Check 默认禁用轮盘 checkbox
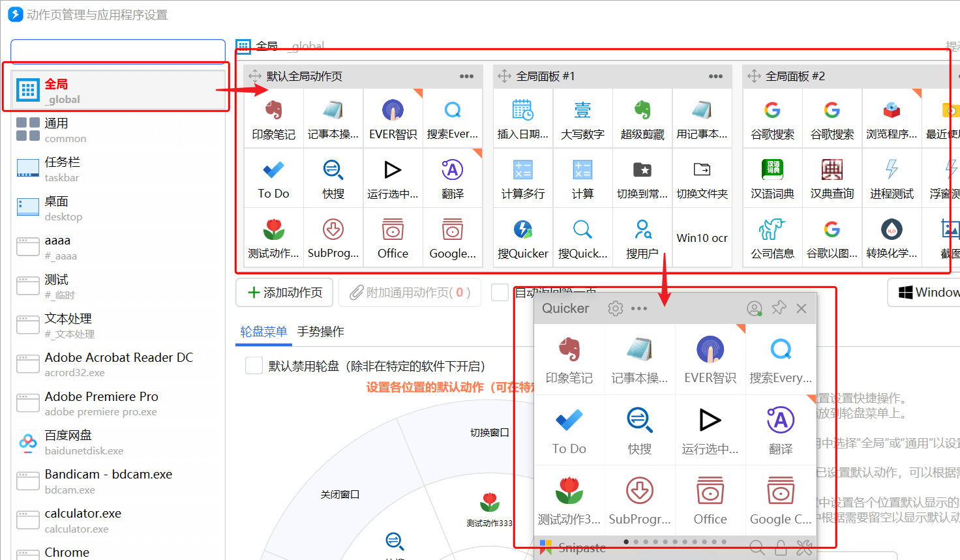The image size is (960, 560). coord(254,366)
